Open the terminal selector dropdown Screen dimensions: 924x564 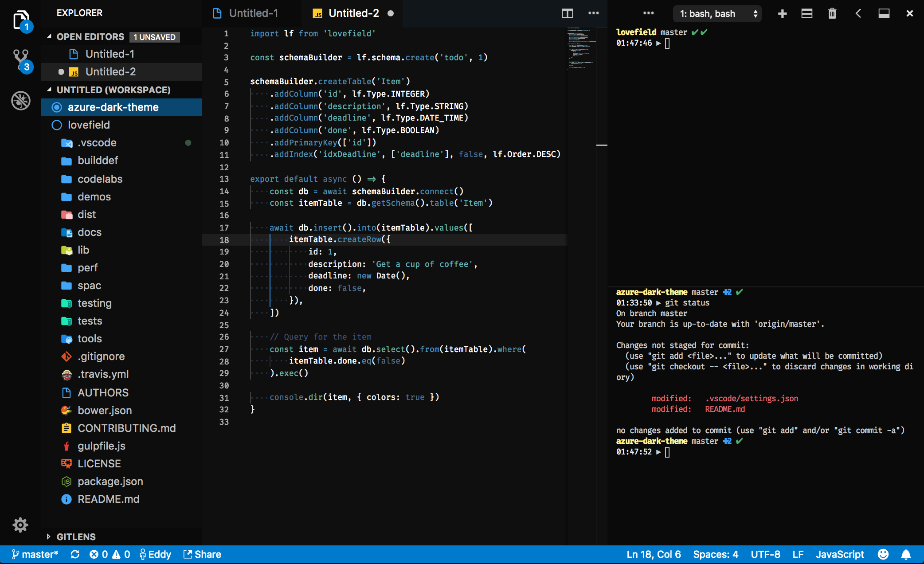[717, 14]
